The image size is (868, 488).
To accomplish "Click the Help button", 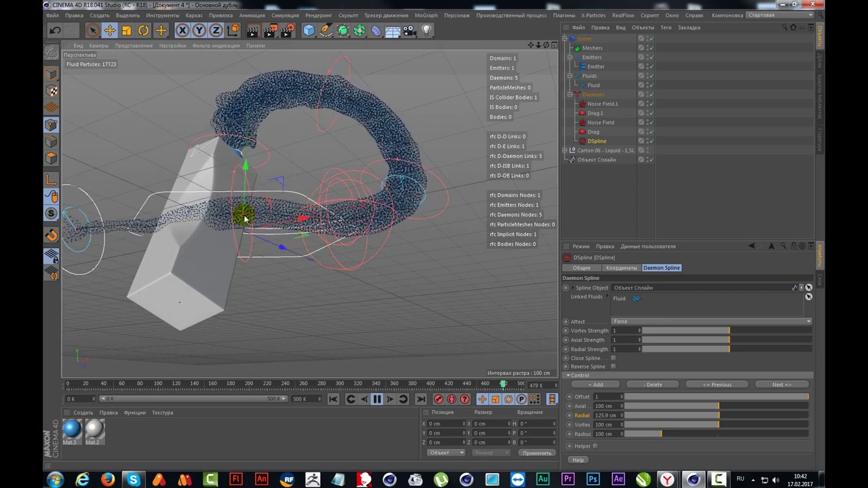I will click(x=578, y=460).
